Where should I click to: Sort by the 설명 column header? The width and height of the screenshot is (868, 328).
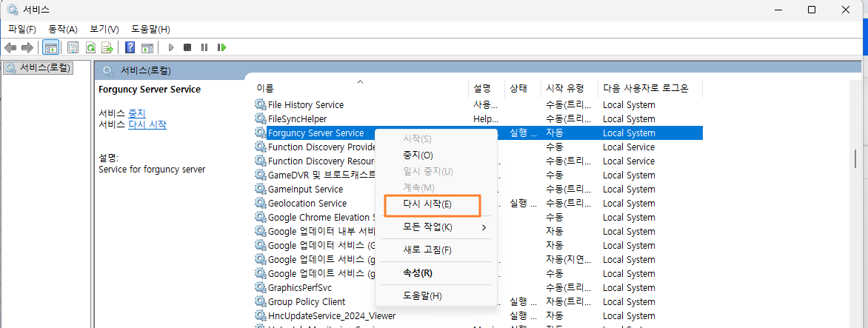[486, 88]
